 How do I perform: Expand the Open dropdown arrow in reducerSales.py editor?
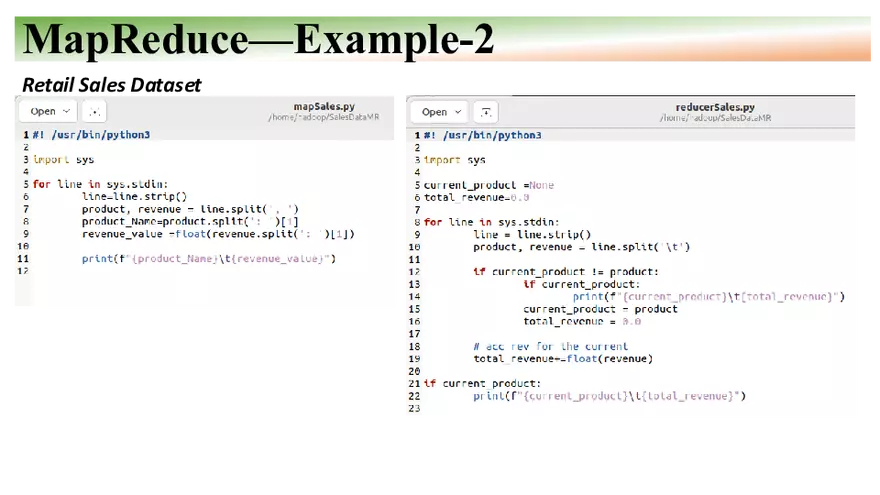pyautogui.click(x=458, y=112)
